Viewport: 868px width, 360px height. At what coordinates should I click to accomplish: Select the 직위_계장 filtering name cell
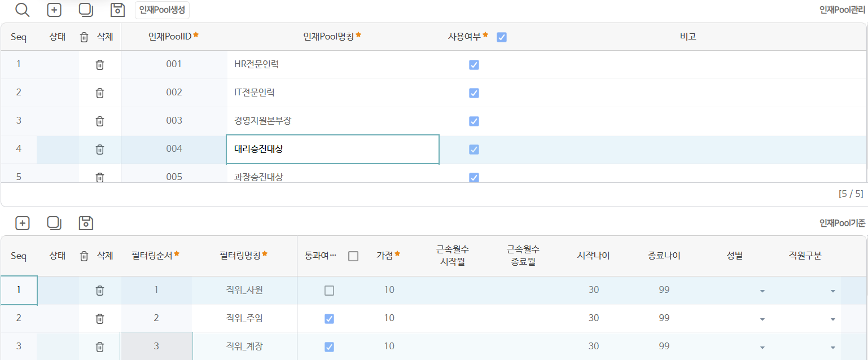244,346
